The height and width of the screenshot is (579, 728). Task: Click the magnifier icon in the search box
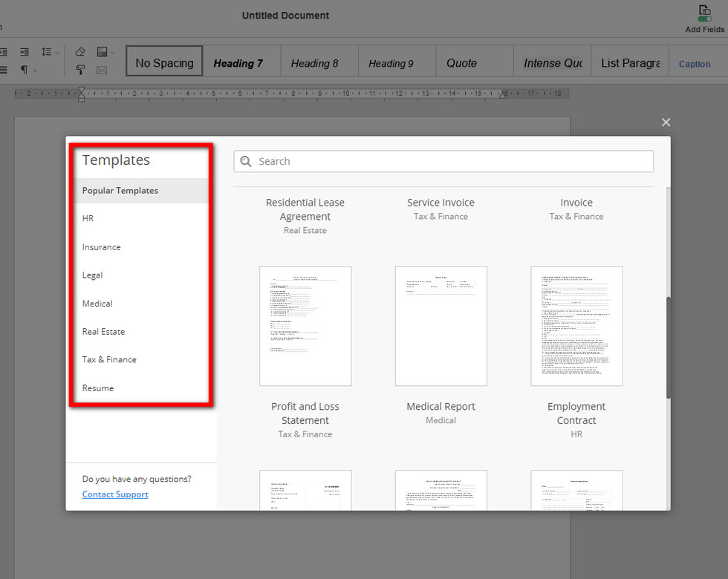click(x=247, y=161)
